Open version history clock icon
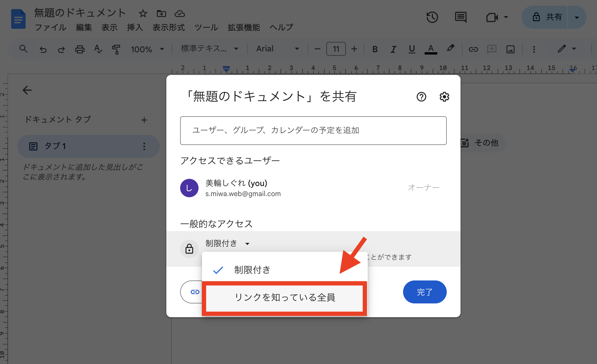 pos(432,17)
